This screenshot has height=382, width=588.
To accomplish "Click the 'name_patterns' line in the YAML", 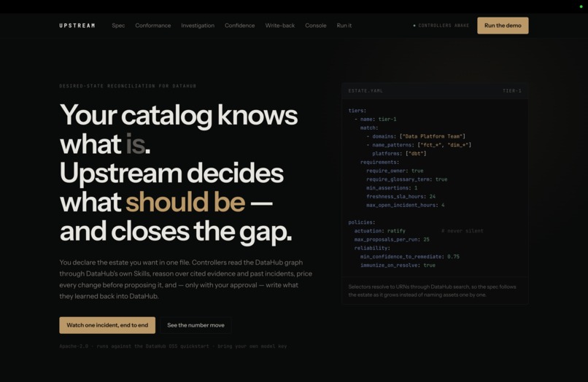I will click(419, 145).
